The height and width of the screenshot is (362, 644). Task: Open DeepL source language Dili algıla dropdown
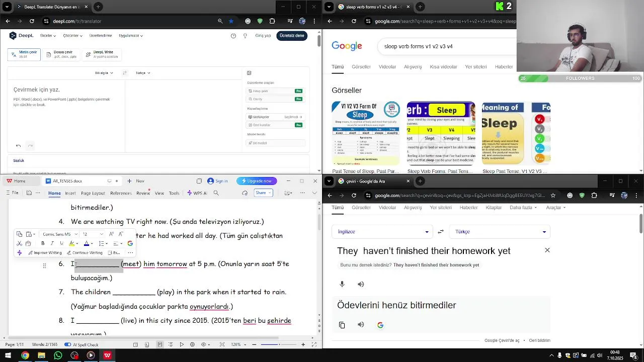(104, 73)
